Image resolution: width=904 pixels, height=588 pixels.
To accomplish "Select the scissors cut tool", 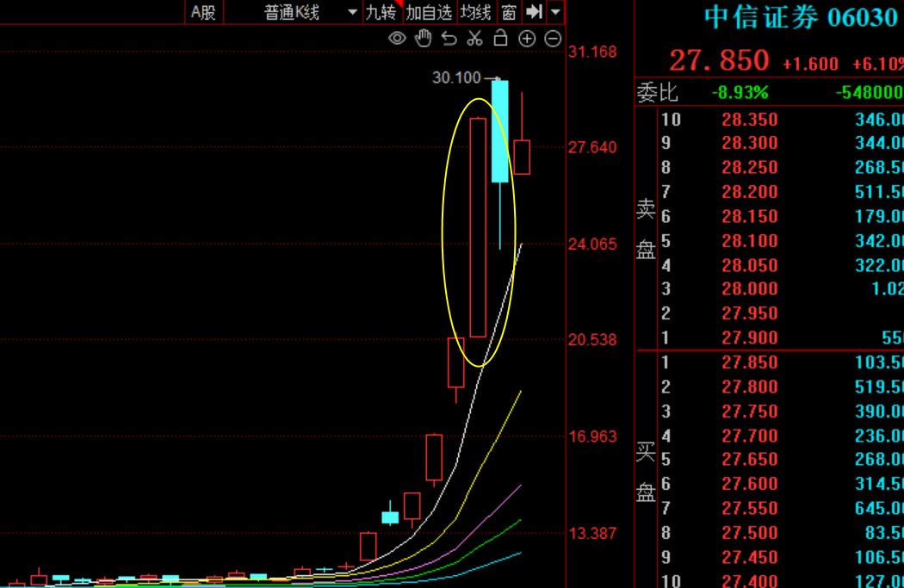I will pyautogui.click(x=474, y=38).
